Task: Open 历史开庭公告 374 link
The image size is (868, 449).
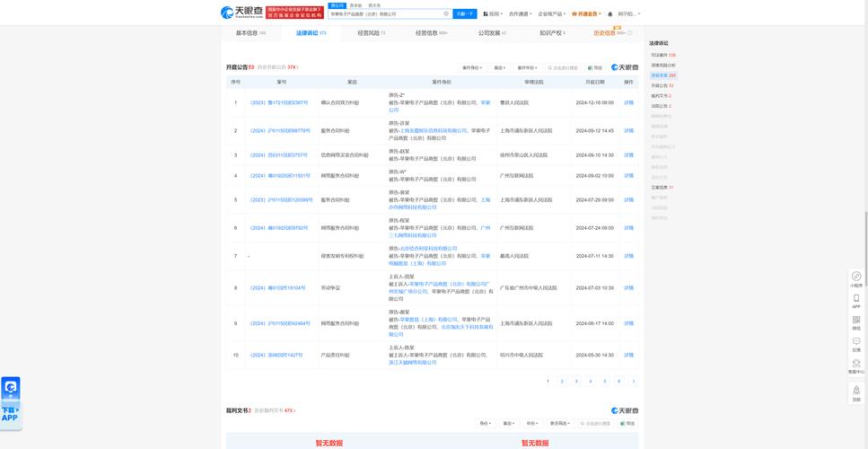Action: [x=277, y=67]
